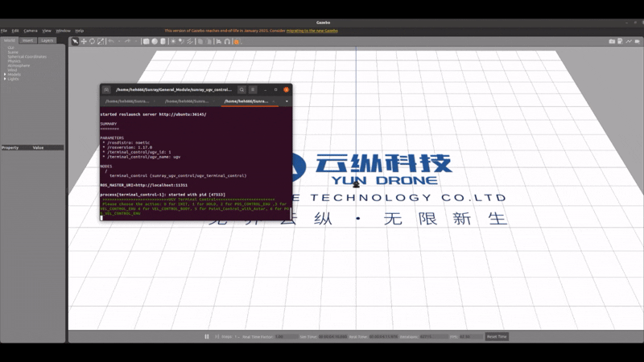Open the plot window icon
Screen dimensions: 644x362
pos(629,41)
